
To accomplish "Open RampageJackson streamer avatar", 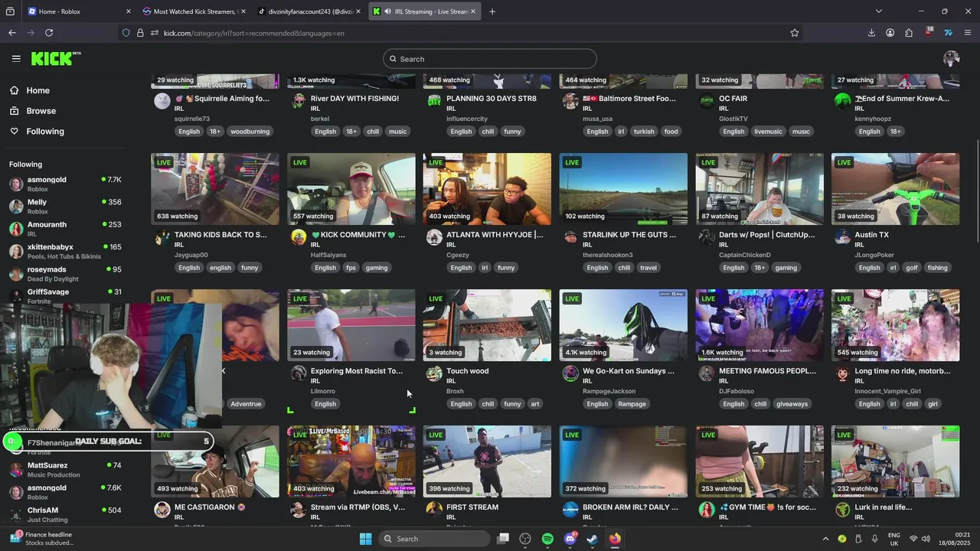I will click(570, 373).
